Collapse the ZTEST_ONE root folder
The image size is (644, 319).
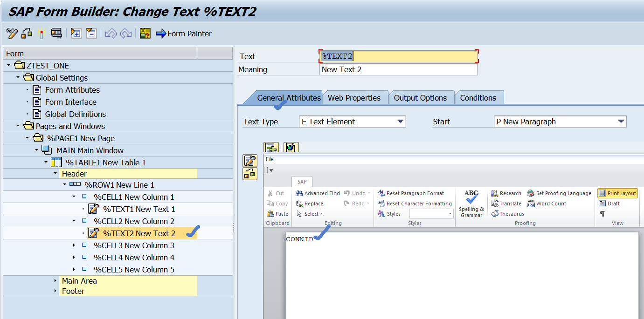8,66
